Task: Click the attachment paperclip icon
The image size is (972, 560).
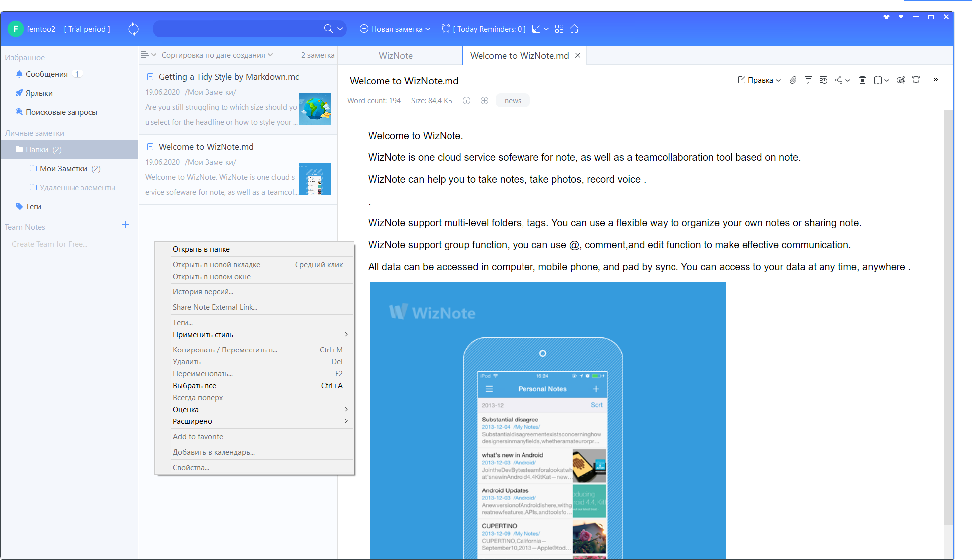Action: pyautogui.click(x=793, y=80)
